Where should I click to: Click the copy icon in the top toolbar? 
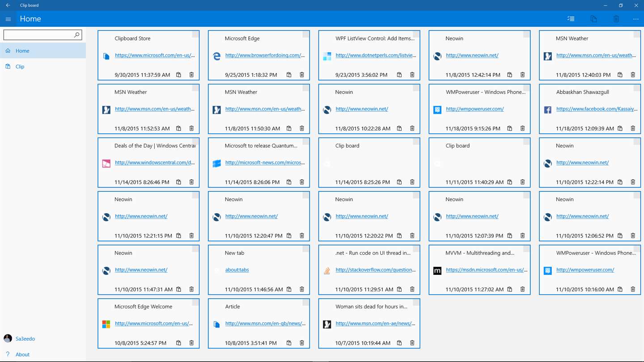point(594,19)
